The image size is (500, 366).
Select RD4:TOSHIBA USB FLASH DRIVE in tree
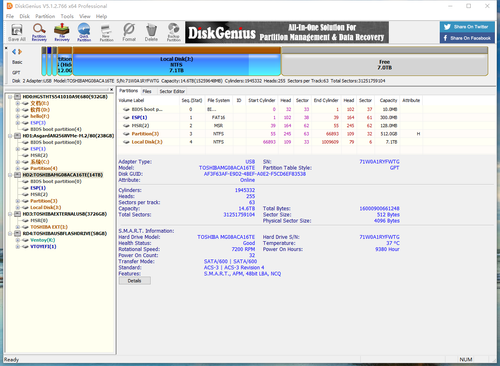(x=64, y=233)
